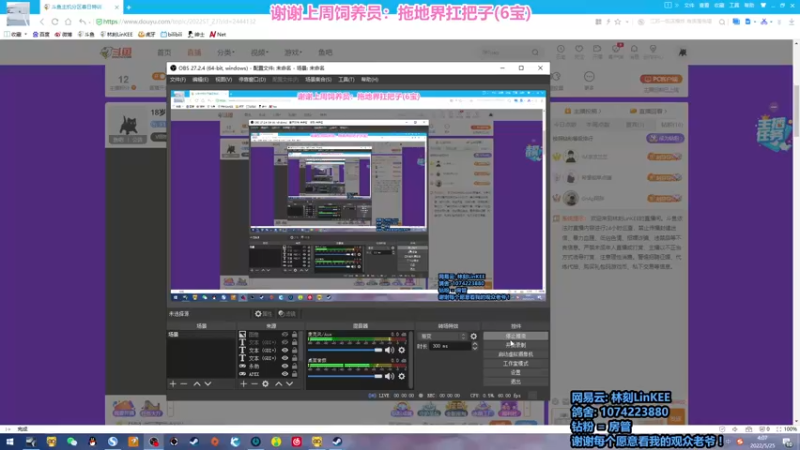This screenshot has height=450, width=800.
Task: Mute the desktop audio speaker icon
Action: click(x=389, y=376)
